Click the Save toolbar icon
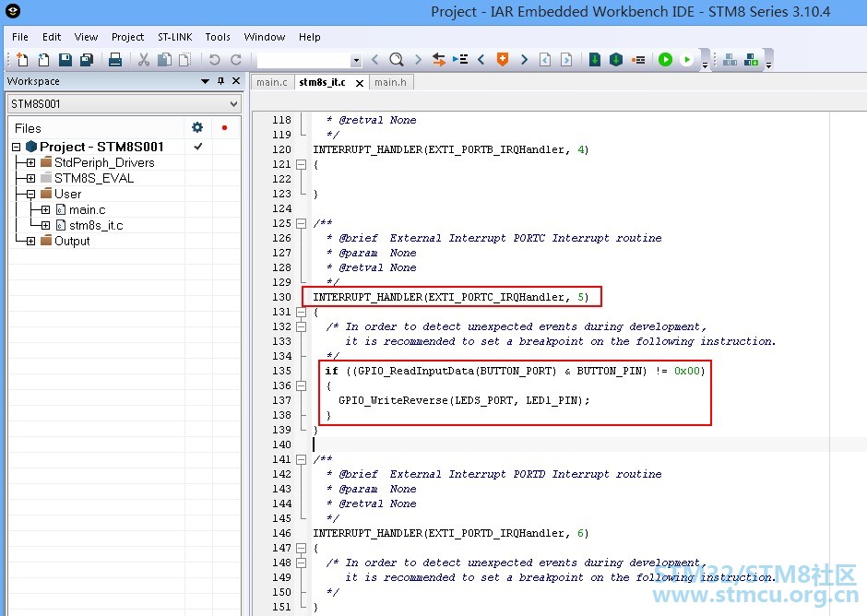Viewport: 867px width, 616px height. [65, 59]
